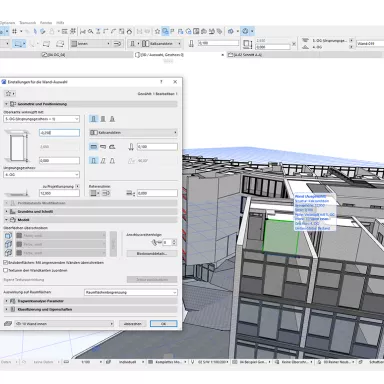Viewport: 384px width, 384px height.
Task: Choose the second (trapezoid) wall geometry icon
Action: [103, 147]
